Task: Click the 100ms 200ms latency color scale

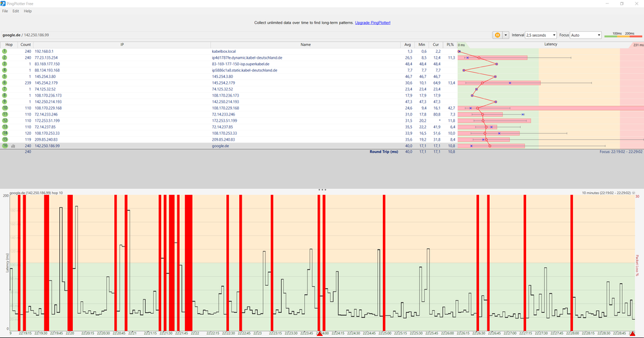Action: coord(623,35)
